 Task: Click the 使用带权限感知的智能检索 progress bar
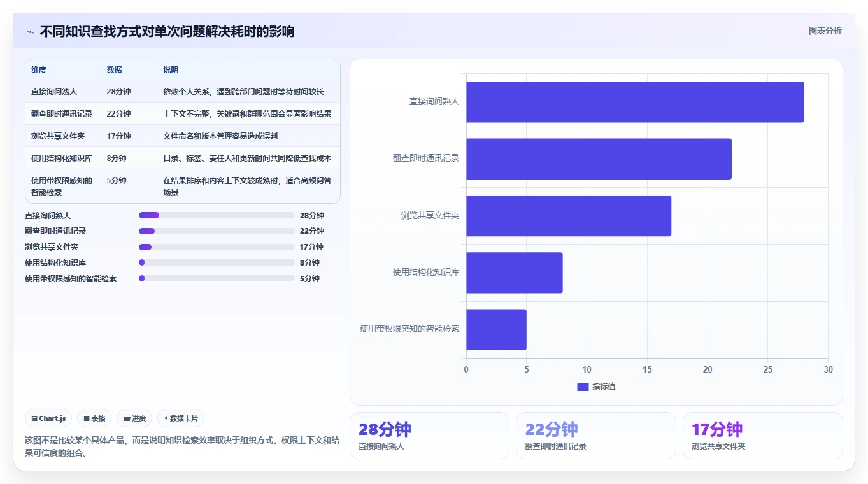(x=217, y=278)
